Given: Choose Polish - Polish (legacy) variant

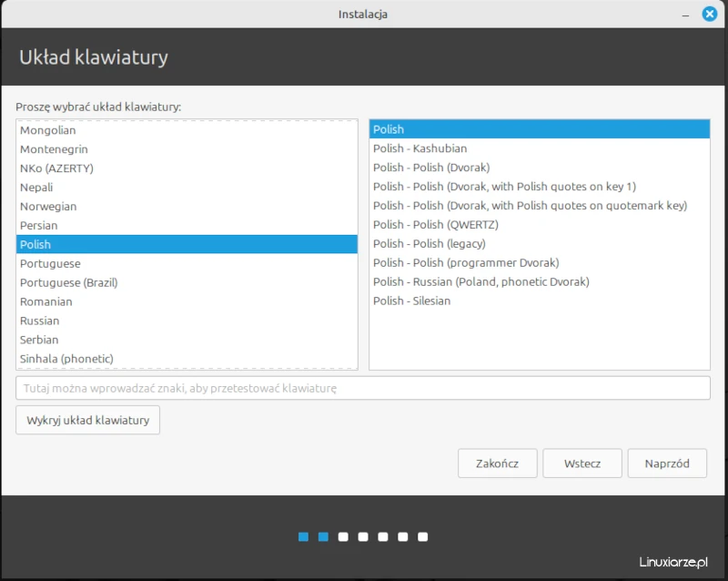Looking at the screenshot, I should (x=540, y=243).
